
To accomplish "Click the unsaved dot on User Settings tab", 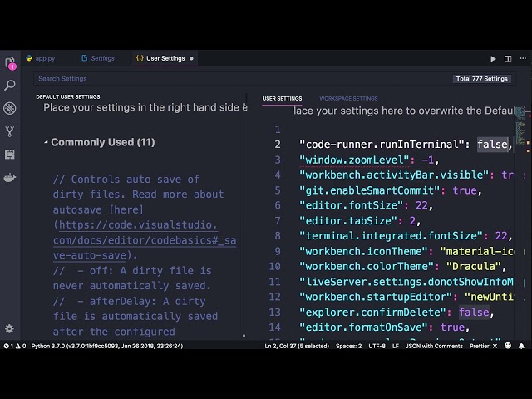I will click(x=191, y=58).
